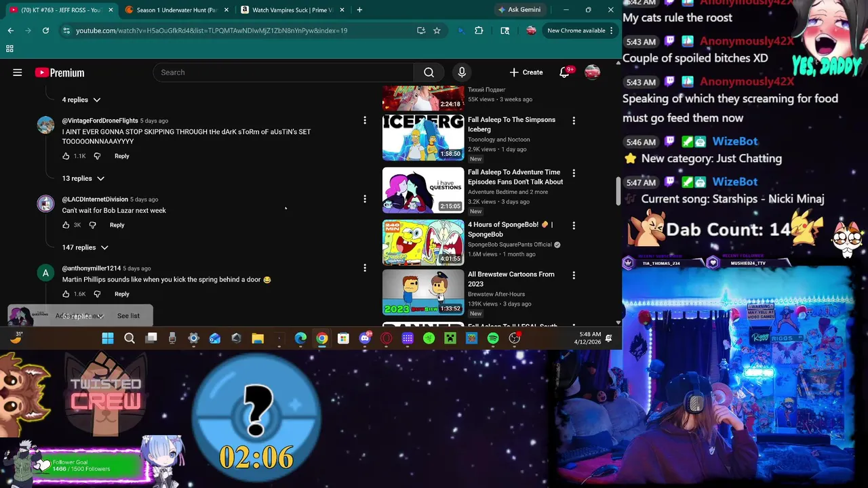868x488 pixels.
Task: Open more options for Simpsons Iceberg video
Action: 574,121
